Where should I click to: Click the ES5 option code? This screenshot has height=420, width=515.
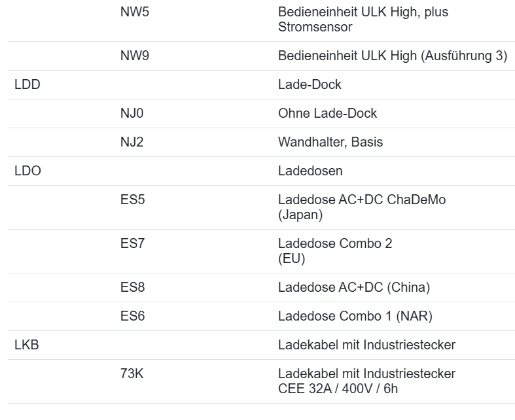133,200
